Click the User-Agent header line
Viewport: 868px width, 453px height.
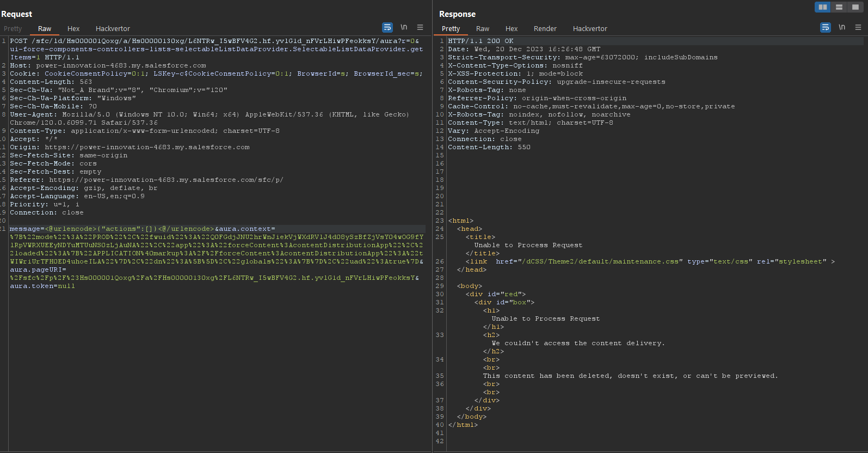tap(210, 119)
